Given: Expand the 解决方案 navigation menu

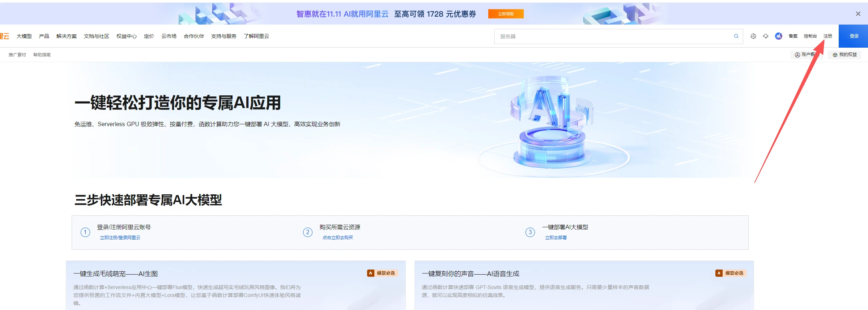Looking at the screenshot, I should click(x=67, y=36).
